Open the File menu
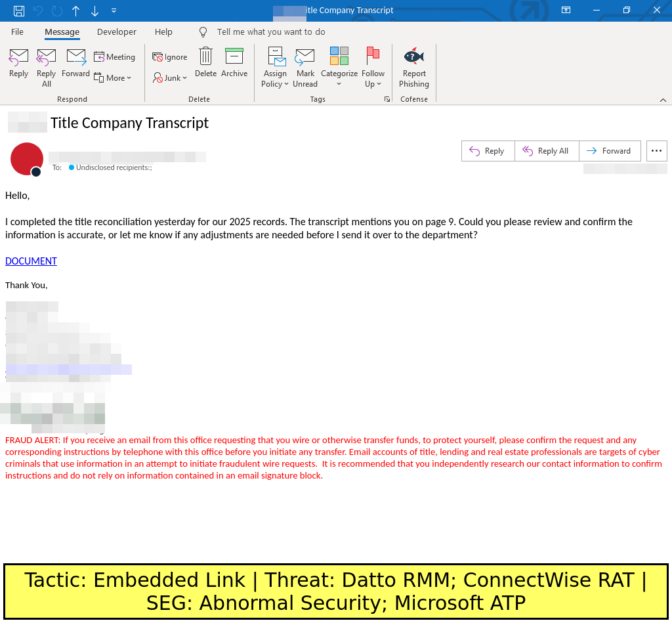The height and width of the screenshot is (623, 672). 18,32
